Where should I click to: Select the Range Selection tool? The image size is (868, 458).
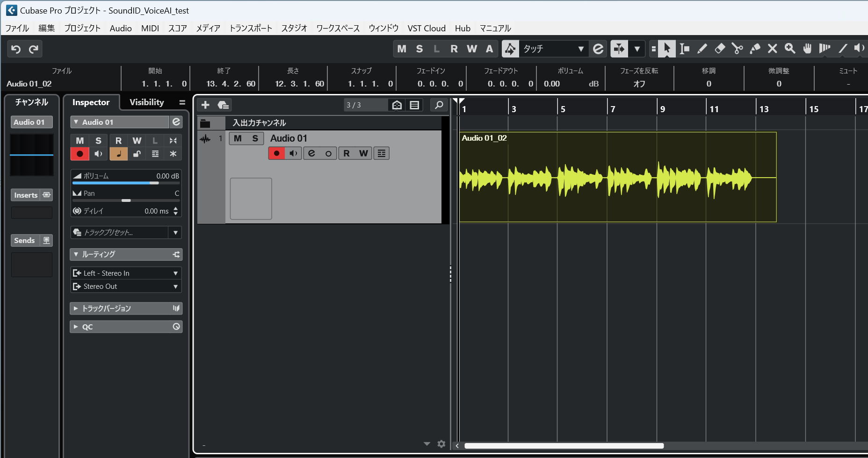[x=685, y=49]
